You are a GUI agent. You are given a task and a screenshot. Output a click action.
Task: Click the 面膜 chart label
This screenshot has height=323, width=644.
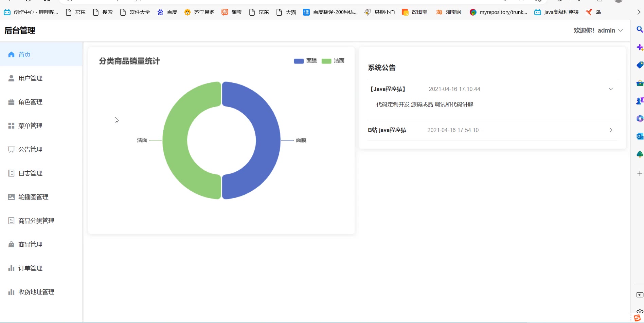click(x=301, y=140)
